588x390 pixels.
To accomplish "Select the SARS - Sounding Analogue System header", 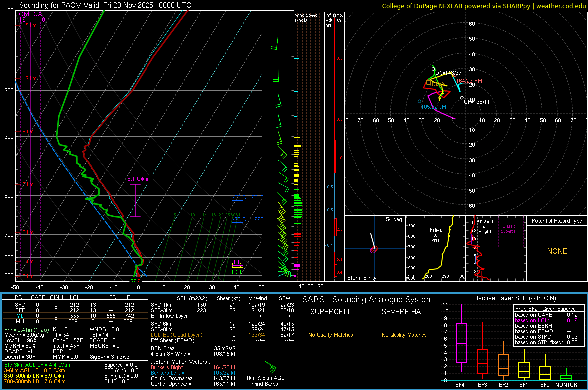I will click(368, 300).
